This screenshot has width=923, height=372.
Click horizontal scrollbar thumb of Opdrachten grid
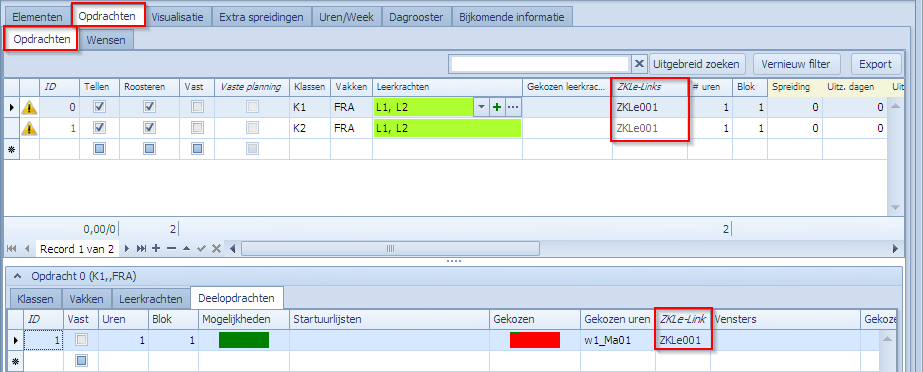tap(389, 249)
